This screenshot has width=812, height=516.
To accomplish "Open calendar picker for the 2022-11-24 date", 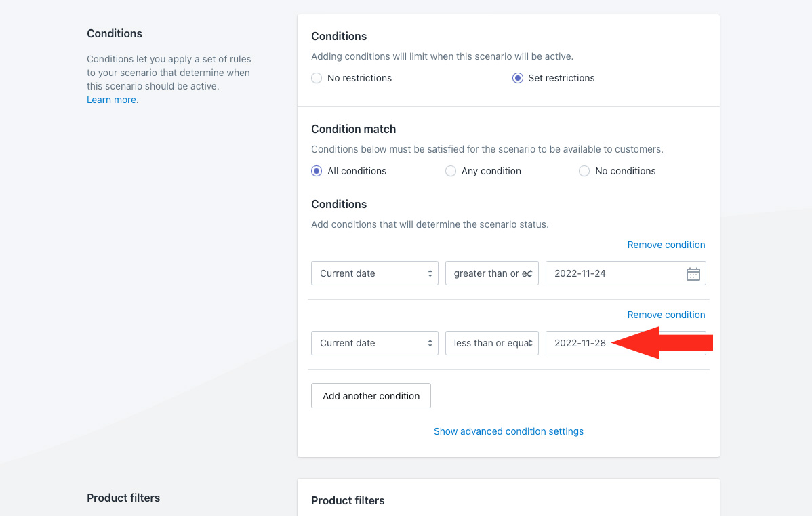I will point(693,274).
